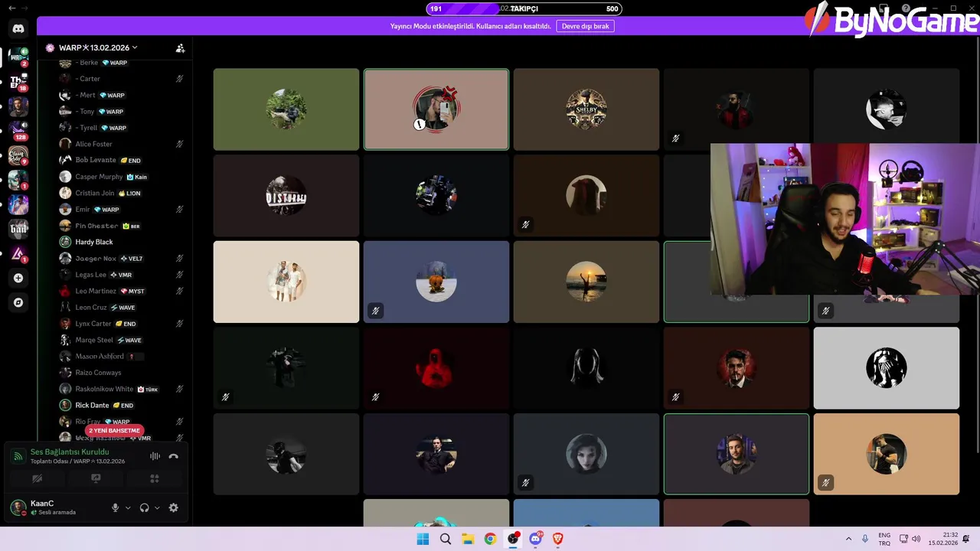Focus the speaking pink-highlighted video tile
The image size is (980, 551).
click(436, 109)
